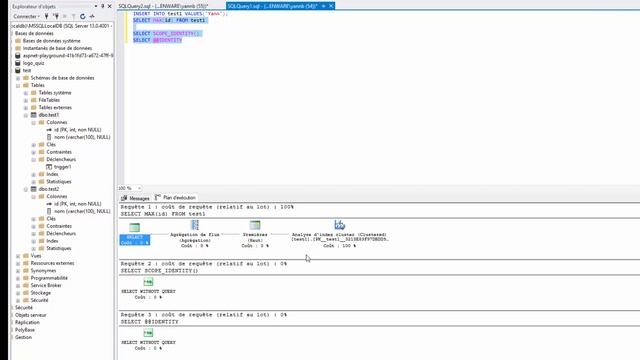Select the PolyBase node
Viewport: 640px width, 360px height.
pos(25,330)
